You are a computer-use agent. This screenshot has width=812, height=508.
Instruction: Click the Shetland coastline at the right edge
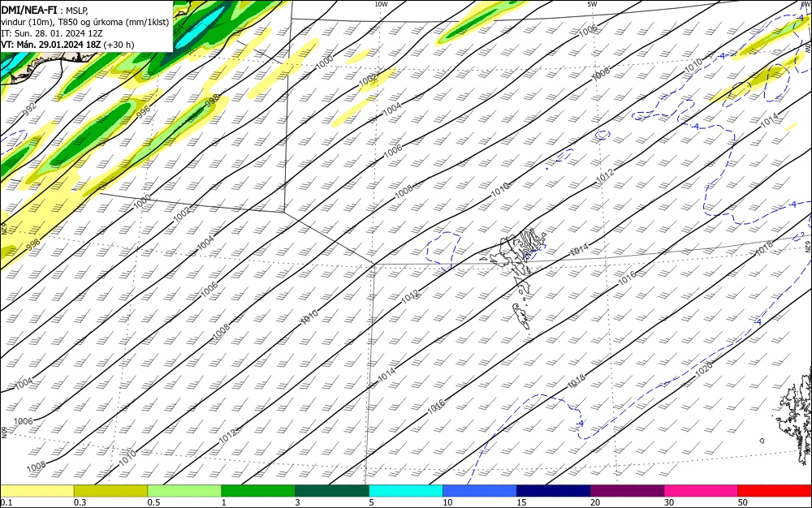tap(795, 419)
